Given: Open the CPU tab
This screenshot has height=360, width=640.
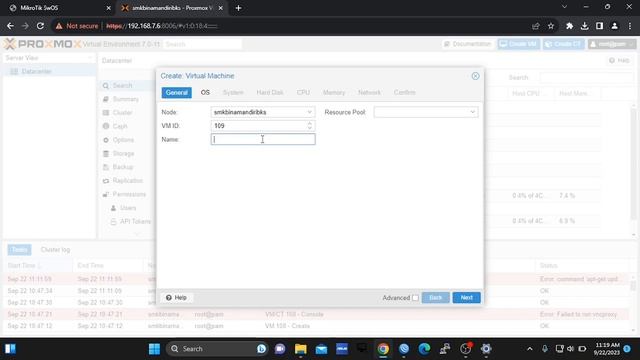Looking at the screenshot, I should (x=303, y=93).
